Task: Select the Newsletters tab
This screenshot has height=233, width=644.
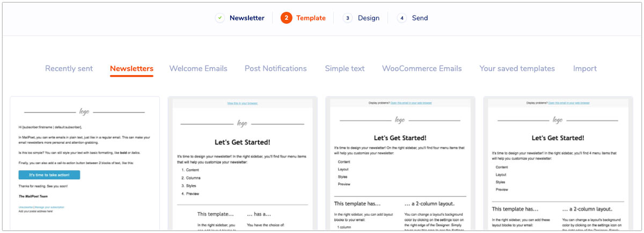Action: point(131,68)
